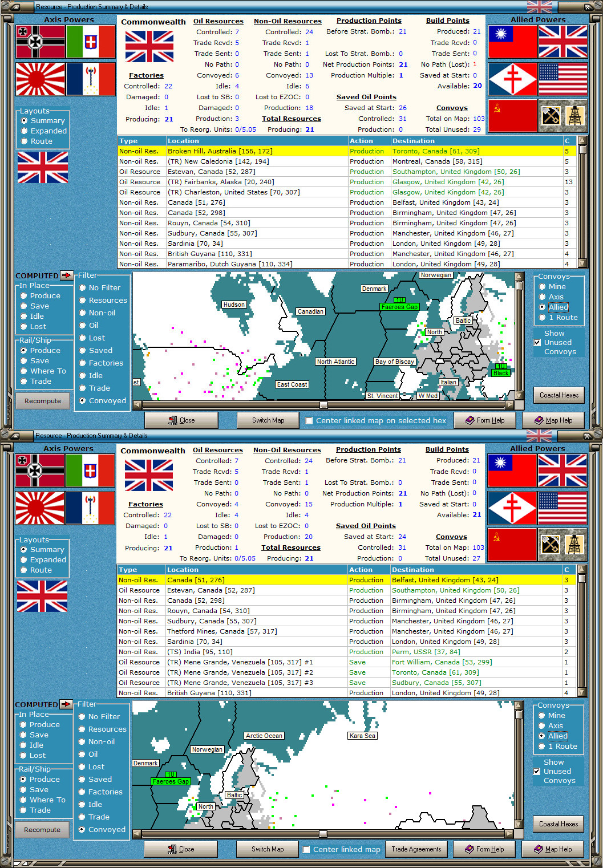Select the Allied Powers UK flag in upper window

[x=562, y=42]
